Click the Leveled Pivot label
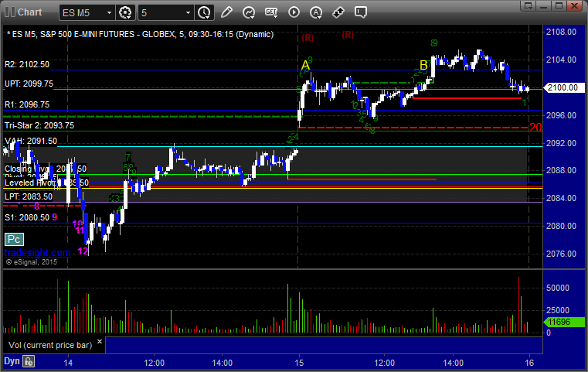Screen dimensions: 588x372 pos(46,183)
